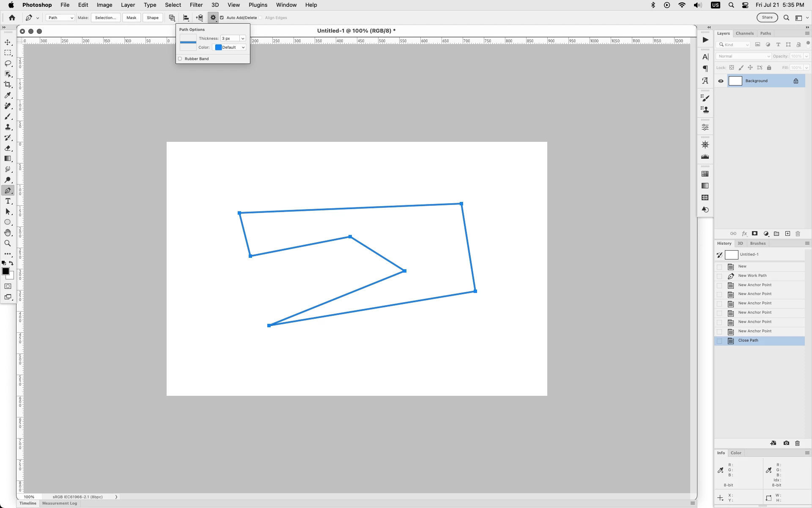Open the path Thickness dropdown
Viewport: 812px width, 508px height.
pyautogui.click(x=243, y=39)
